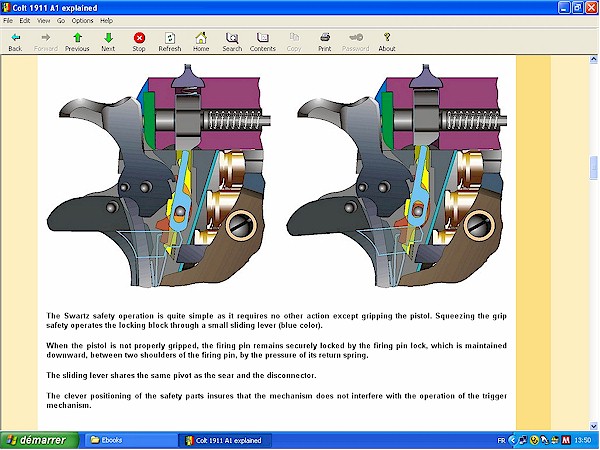This screenshot has width=600, height=450.
Task: Click paragraph starting 'The Swartz safety operation'
Action: 276,321
